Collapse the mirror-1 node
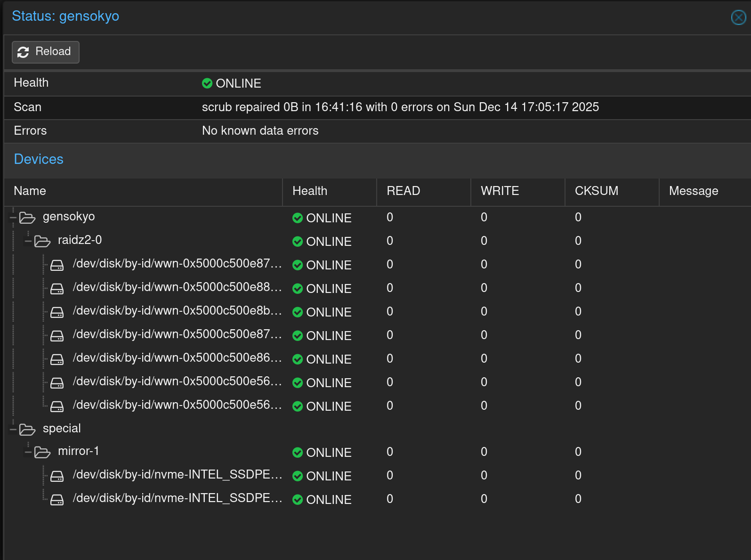This screenshot has width=751, height=560. pos(28,452)
